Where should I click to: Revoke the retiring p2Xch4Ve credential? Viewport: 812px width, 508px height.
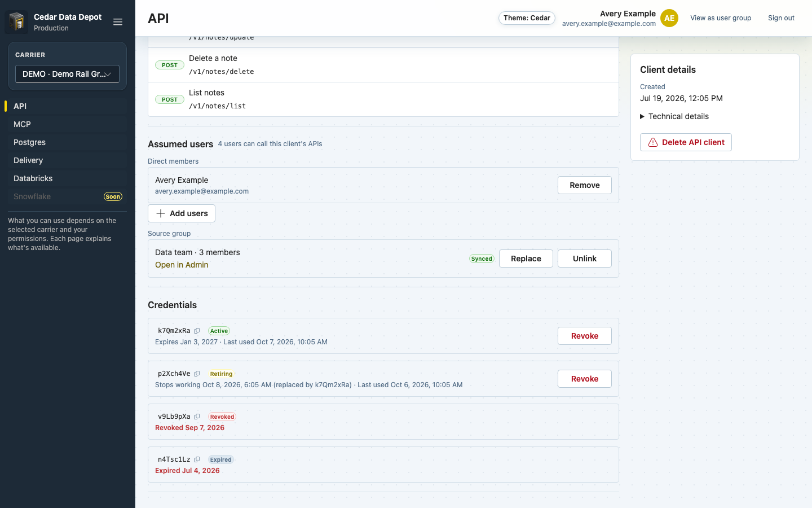[x=585, y=379]
